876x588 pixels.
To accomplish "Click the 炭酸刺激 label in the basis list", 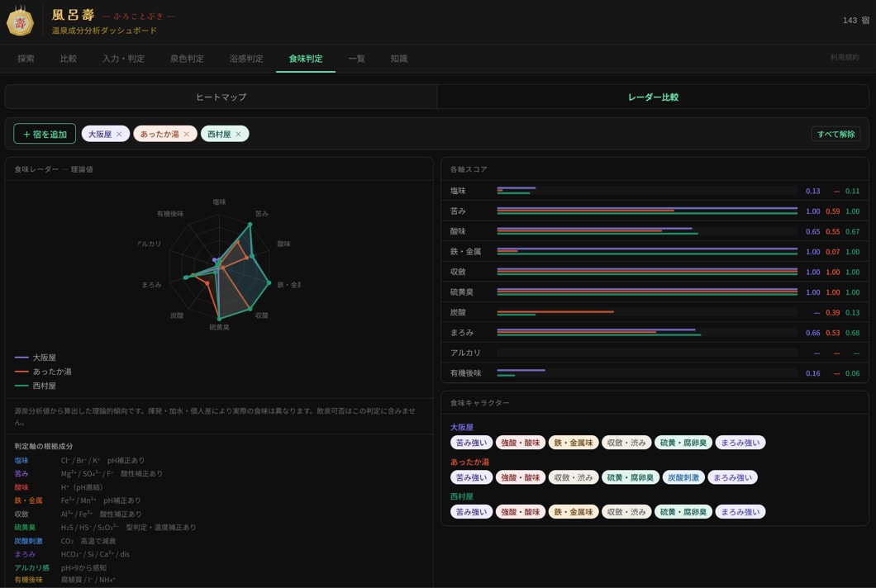I will click(28, 541).
